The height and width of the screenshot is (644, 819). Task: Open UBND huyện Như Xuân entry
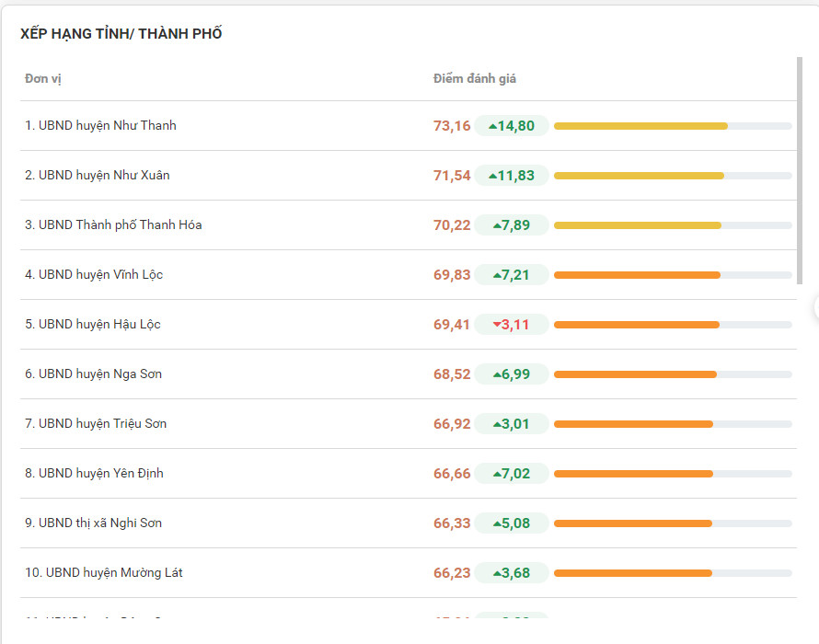97,176
